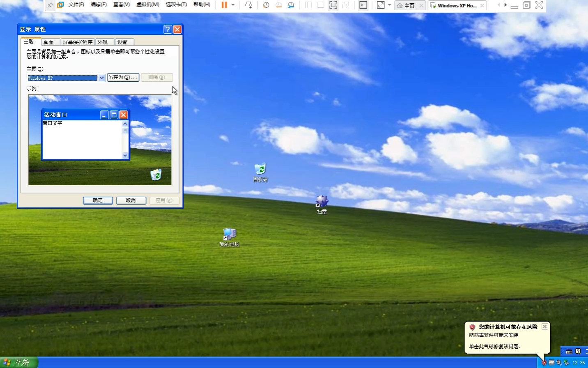This screenshot has width=588, height=368.
Task: Open the VMware Tools tray icon
Action: (x=551, y=363)
